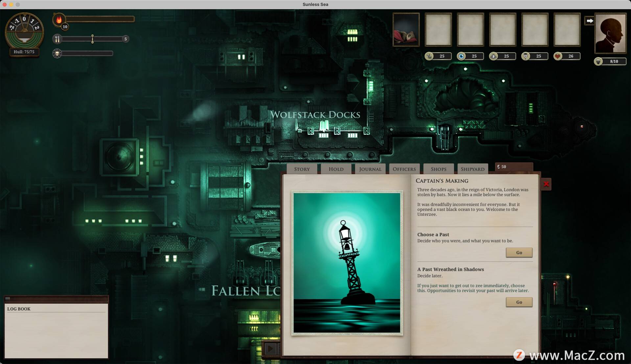Click Go under A Past Wreathed in Shadows
The width and height of the screenshot is (631, 364).
coord(519,302)
